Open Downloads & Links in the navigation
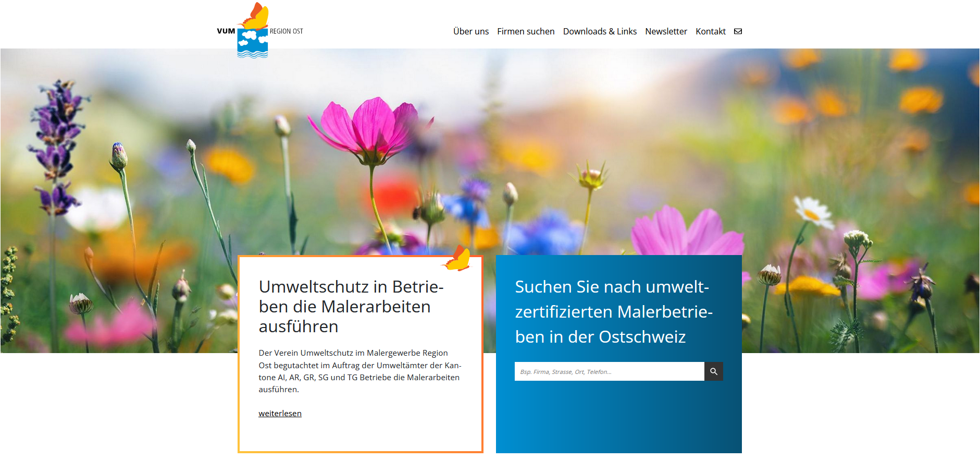980x460 pixels. pyautogui.click(x=600, y=31)
